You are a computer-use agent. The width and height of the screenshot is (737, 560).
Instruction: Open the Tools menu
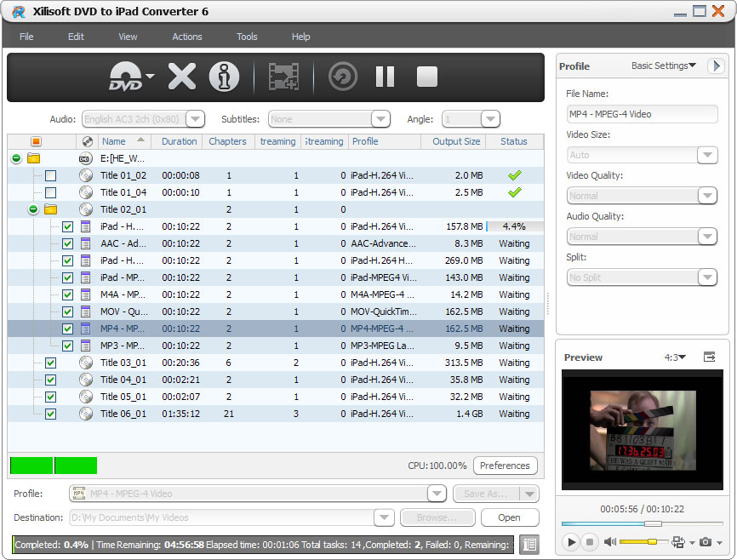click(x=247, y=37)
